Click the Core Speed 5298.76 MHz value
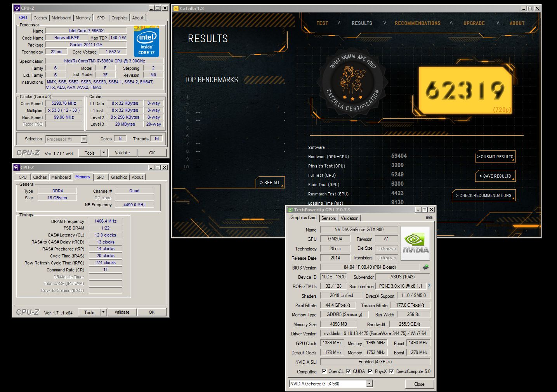This screenshot has width=557, height=392. (64, 104)
